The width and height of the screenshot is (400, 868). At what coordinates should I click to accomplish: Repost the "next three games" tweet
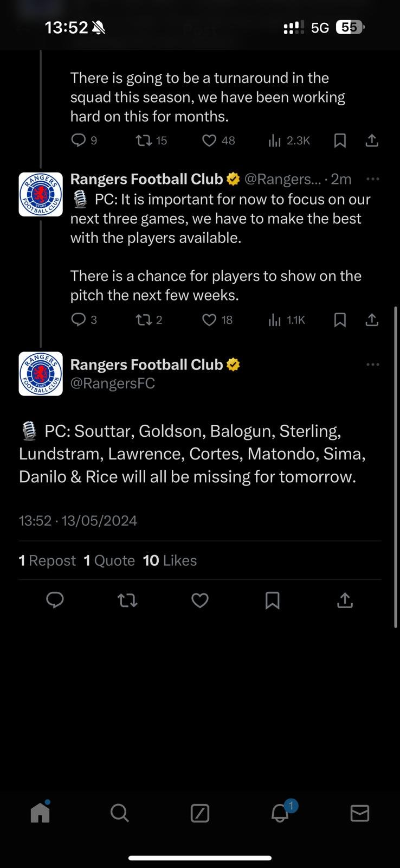(x=144, y=320)
